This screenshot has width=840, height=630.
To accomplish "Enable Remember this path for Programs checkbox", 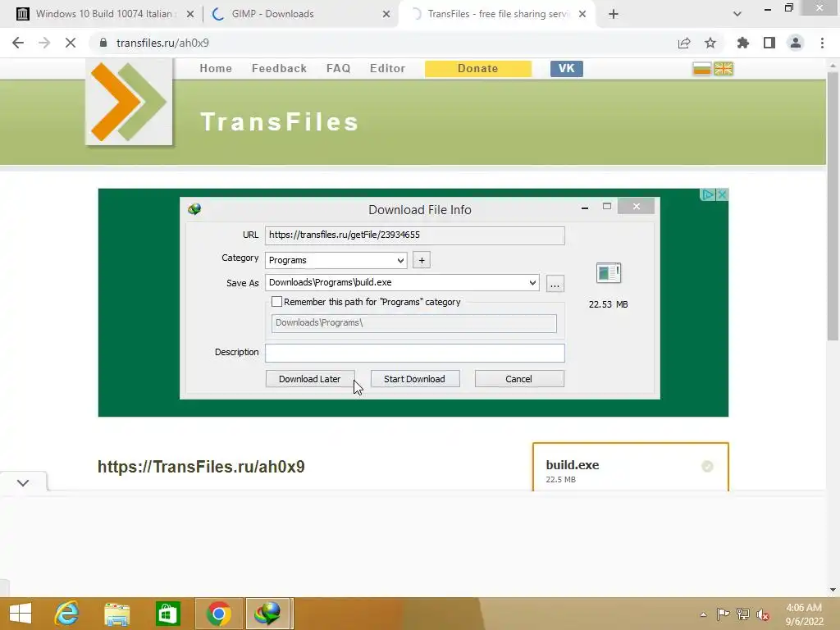I will [x=276, y=302].
